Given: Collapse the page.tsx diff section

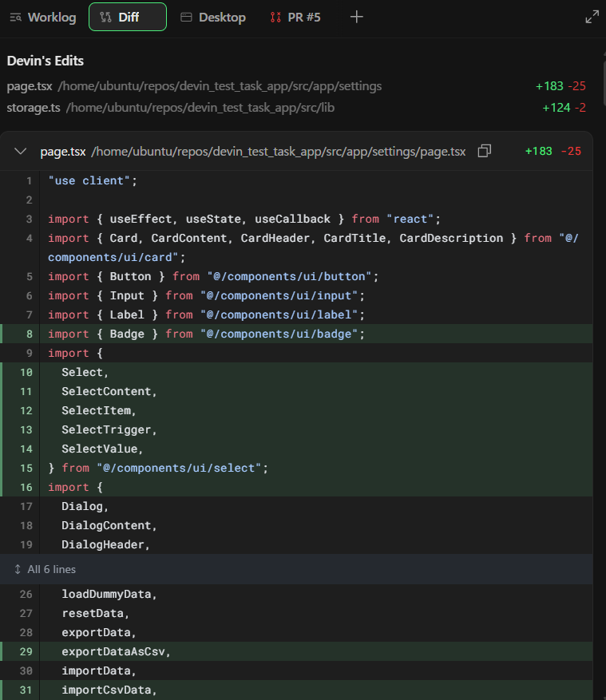Looking at the screenshot, I should click(22, 151).
